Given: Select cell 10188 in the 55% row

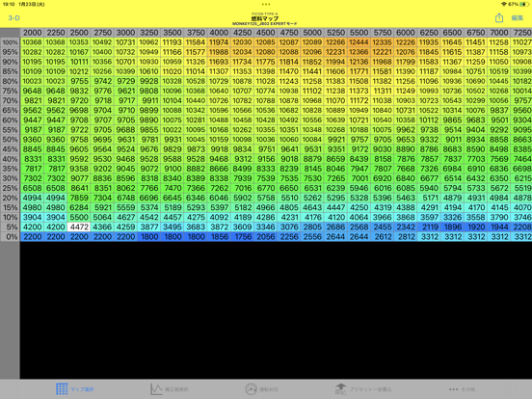Looking at the screenshot, I should (x=359, y=130).
